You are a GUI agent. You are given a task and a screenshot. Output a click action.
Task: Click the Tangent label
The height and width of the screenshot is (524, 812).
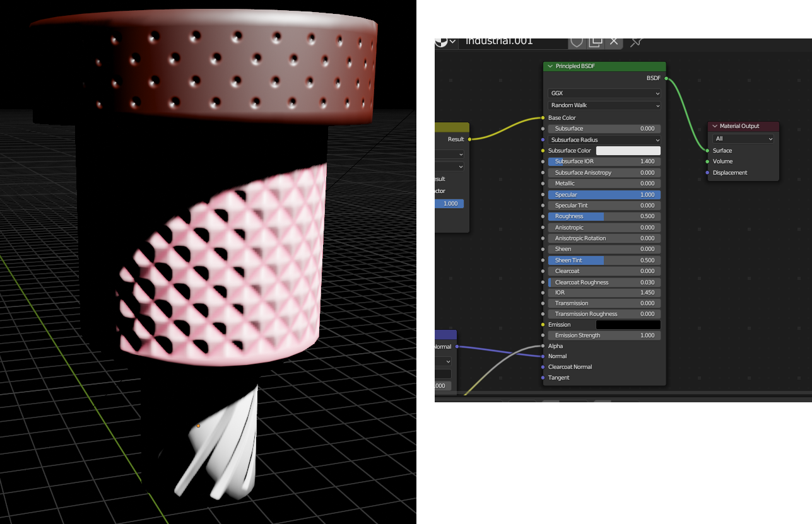coord(559,378)
